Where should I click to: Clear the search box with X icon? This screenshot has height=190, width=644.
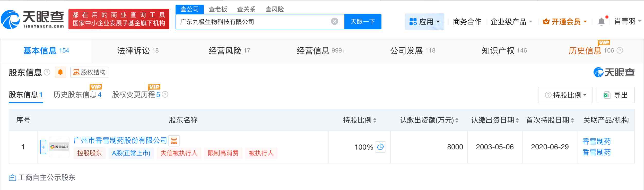[334, 21]
